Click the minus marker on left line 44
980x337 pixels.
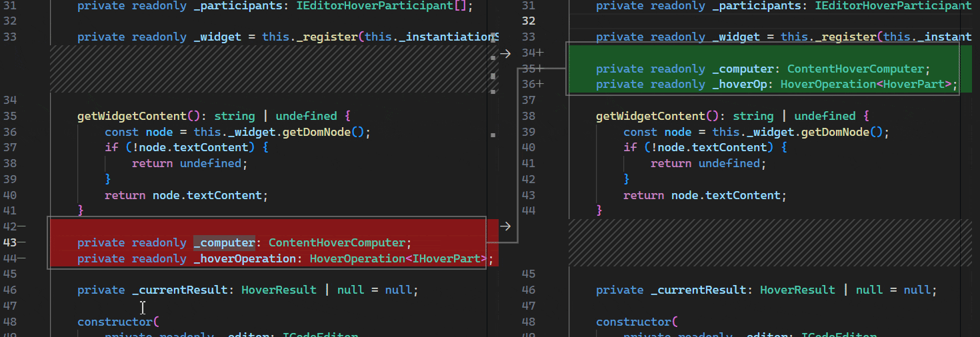coord(21,258)
